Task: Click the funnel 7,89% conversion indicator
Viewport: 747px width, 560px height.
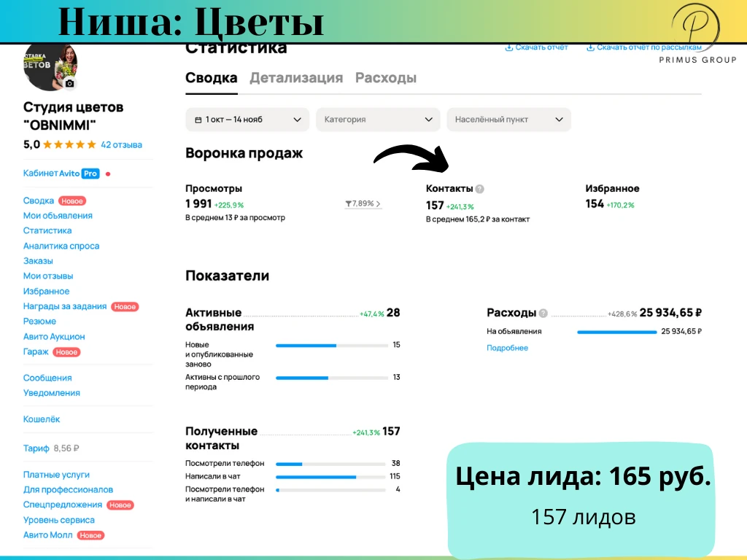Action: 363,204
